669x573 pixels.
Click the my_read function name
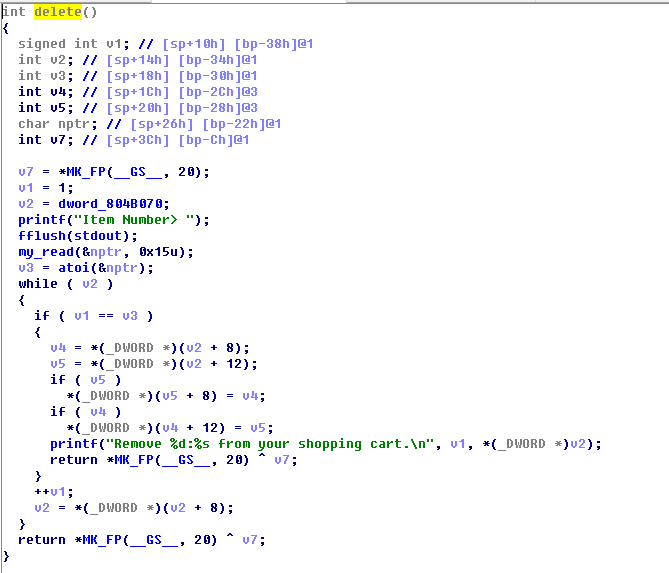(x=46, y=252)
